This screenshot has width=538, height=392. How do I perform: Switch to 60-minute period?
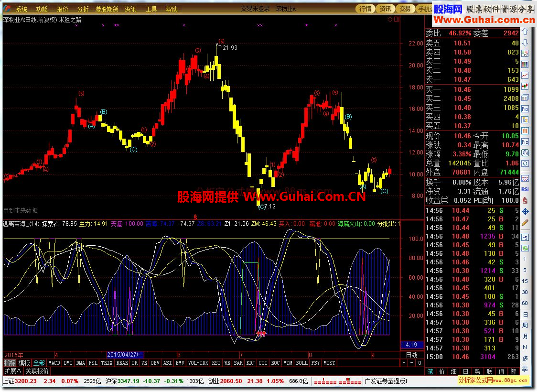click(525, 303)
